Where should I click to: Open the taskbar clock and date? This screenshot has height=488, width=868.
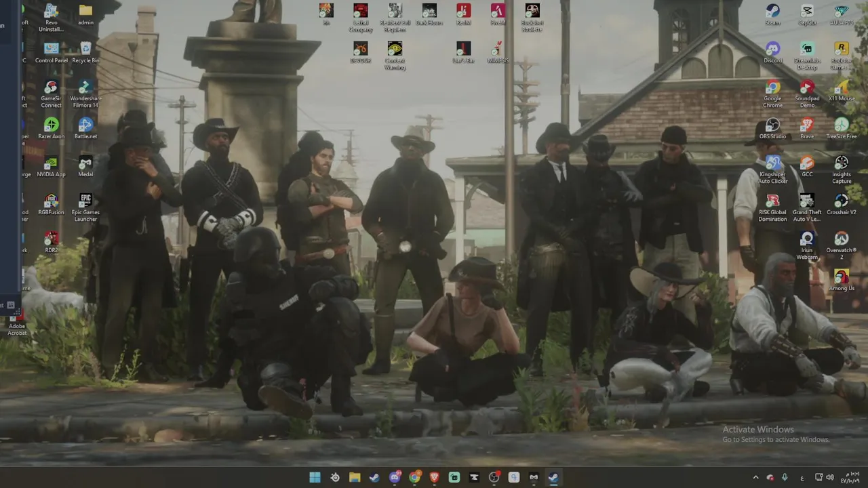click(x=851, y=477)
